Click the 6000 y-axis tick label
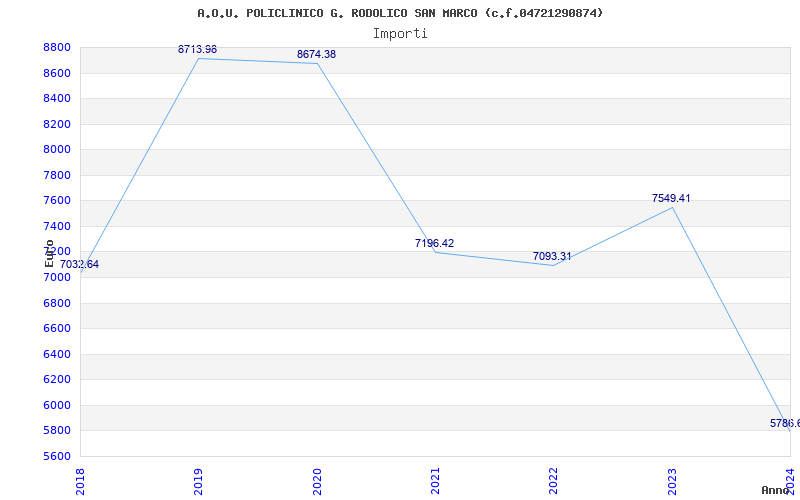 [57, 406]
